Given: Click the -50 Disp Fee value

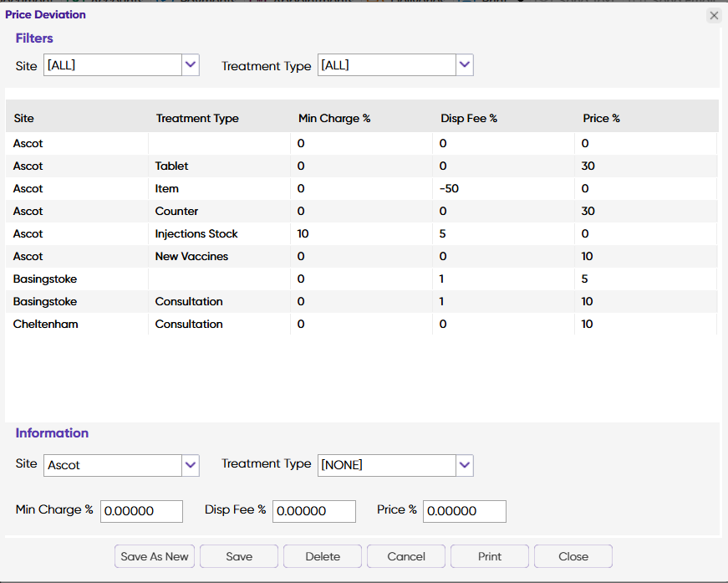Looking at the screenshot, I should point(449,188).
